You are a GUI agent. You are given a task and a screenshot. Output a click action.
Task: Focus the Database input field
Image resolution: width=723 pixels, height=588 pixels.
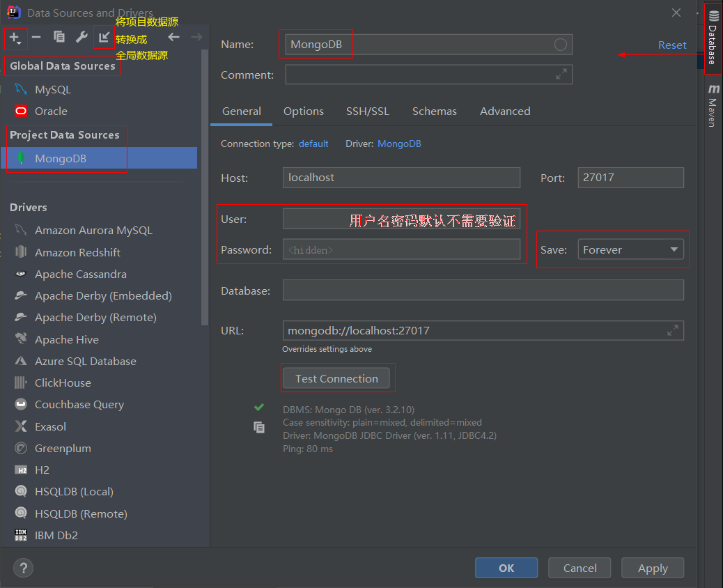coord(483,290)
